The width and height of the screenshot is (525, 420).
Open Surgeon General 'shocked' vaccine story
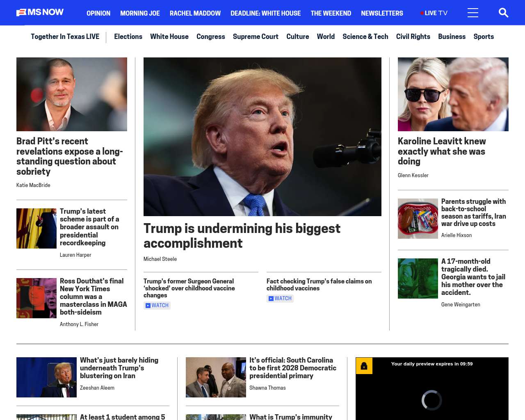(189, 288)
